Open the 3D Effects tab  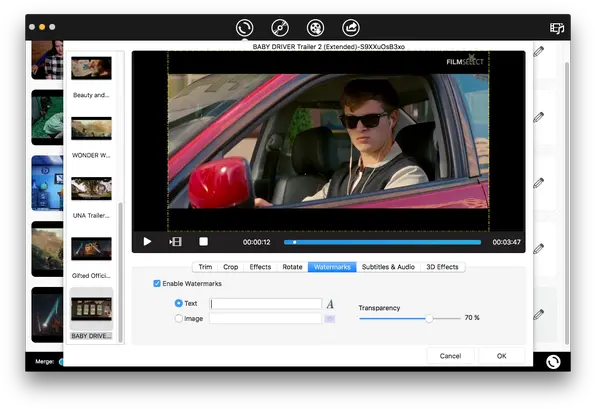coord(442,267)
